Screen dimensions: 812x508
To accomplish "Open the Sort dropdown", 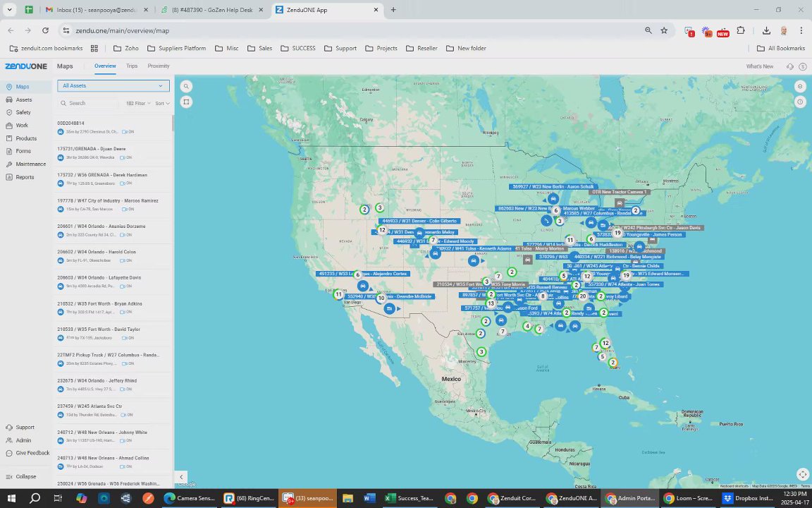I will click(163, 104).
